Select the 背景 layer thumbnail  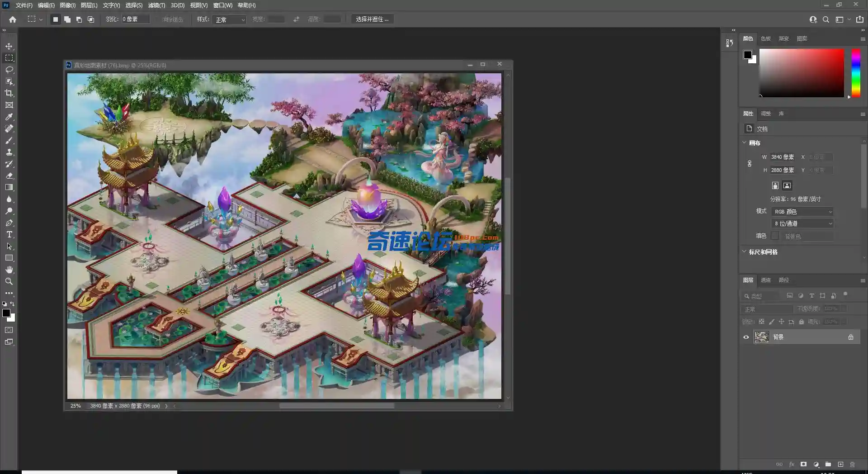click(762, 337)
